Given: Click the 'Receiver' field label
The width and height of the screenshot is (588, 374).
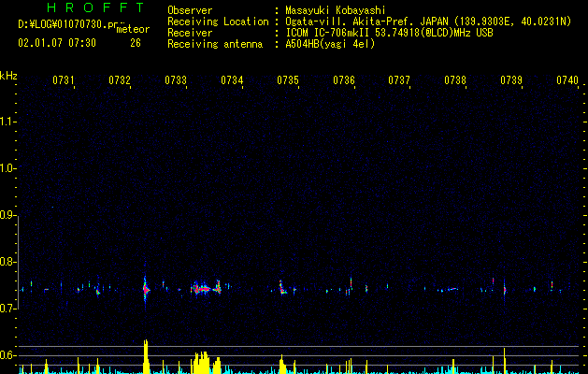Looking at the screenshot, I should (x=190, y=33).
